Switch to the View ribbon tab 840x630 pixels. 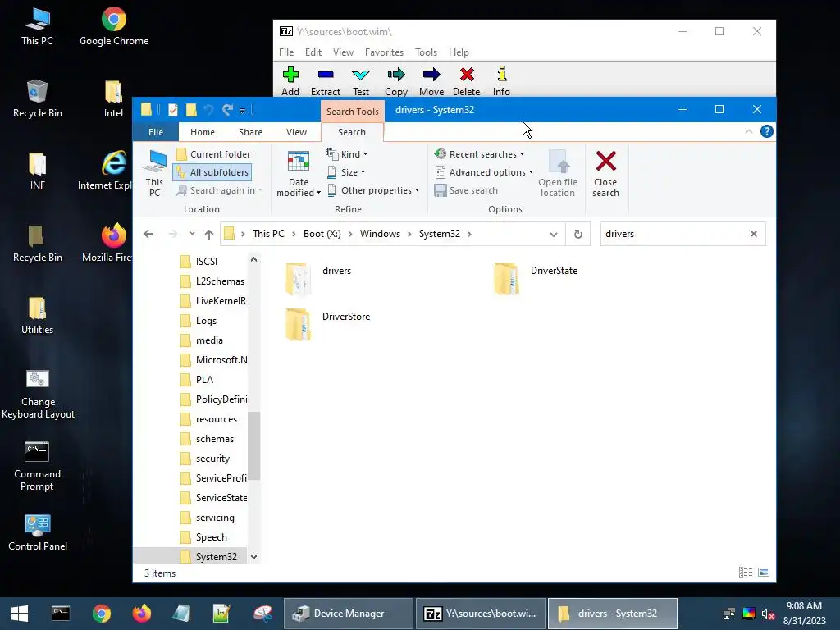coord(296,132)
